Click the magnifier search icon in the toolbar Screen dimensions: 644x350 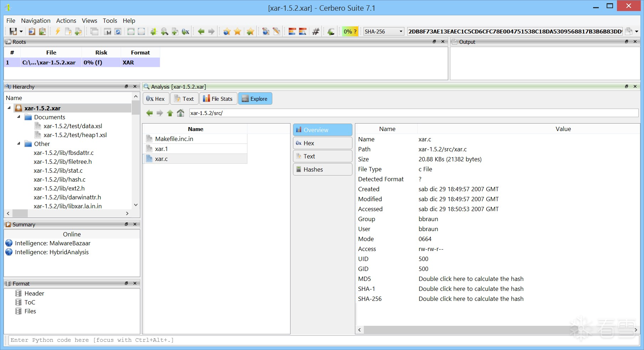(x=164, y=32)
